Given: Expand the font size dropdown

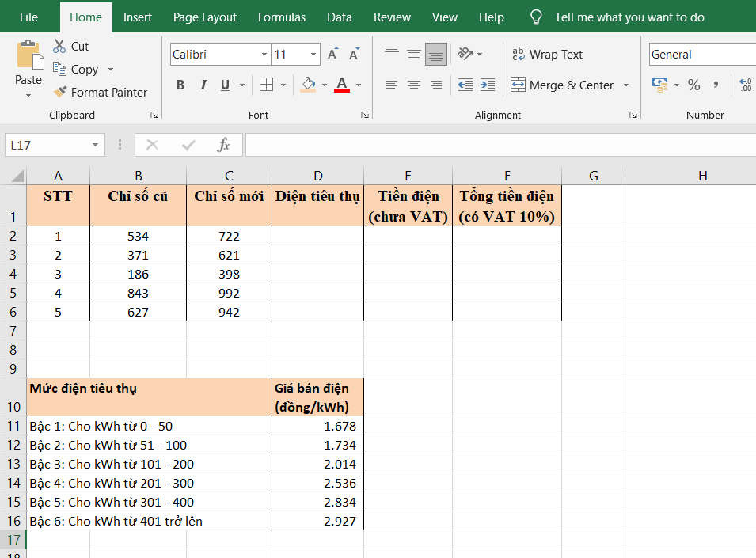Looking at the screenshot, I should pyautogui.click(x=313, y=55).
